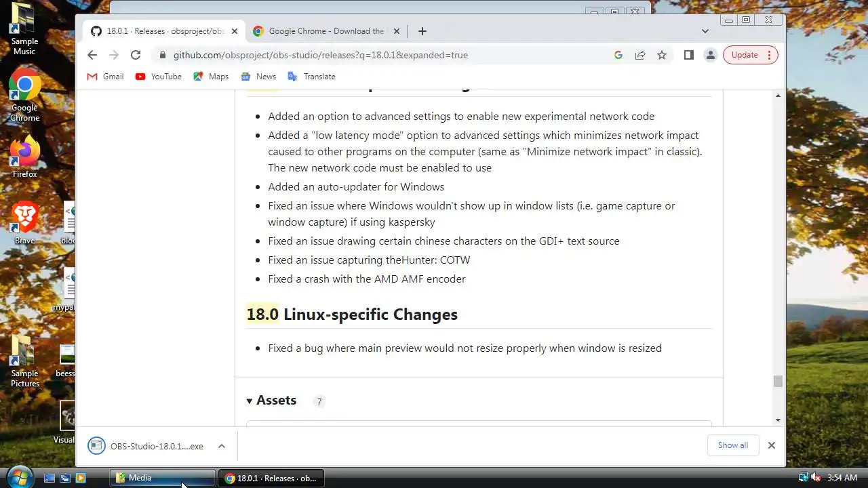The width and height of the screenshot is (868, 488).
Task: Bookmark this page with star
Action: (662, 55)
